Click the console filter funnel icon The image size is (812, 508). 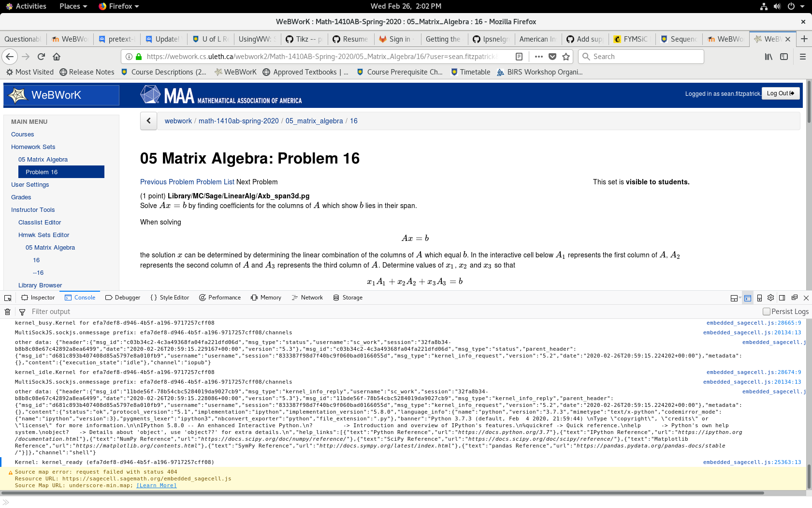[22, 312]
